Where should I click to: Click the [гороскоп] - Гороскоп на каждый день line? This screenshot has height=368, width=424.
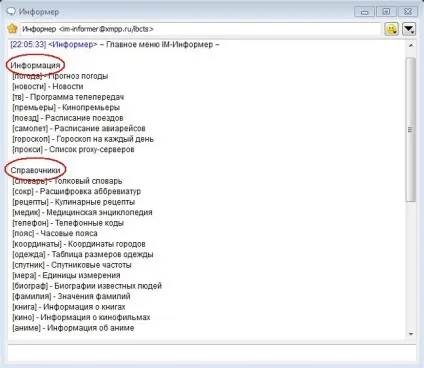click(x=83, y=139)
